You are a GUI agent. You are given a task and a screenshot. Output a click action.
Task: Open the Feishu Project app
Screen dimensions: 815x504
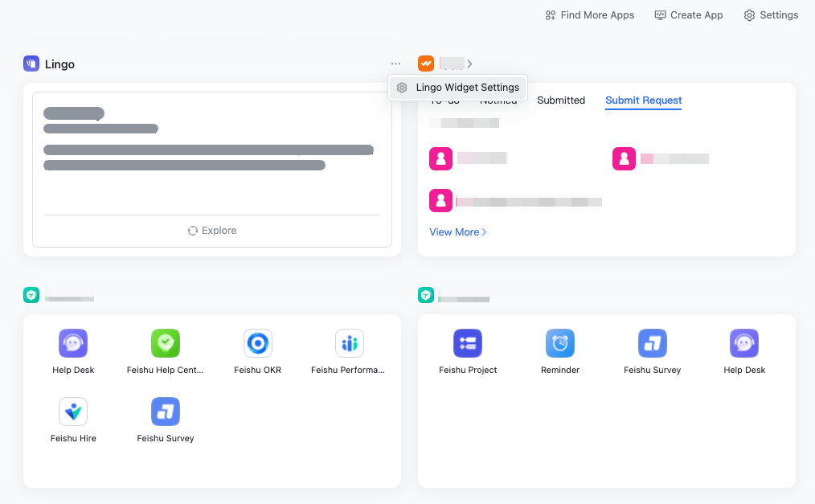pyautogui.click(x=468, y=344)
